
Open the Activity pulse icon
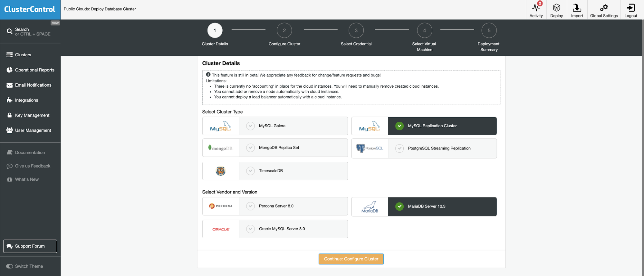pos(536,7)
